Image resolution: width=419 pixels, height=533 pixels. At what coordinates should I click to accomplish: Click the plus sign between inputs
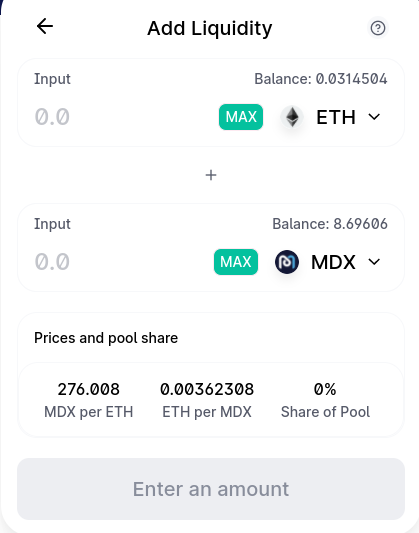pyautogui.click(x=211, y=175)
